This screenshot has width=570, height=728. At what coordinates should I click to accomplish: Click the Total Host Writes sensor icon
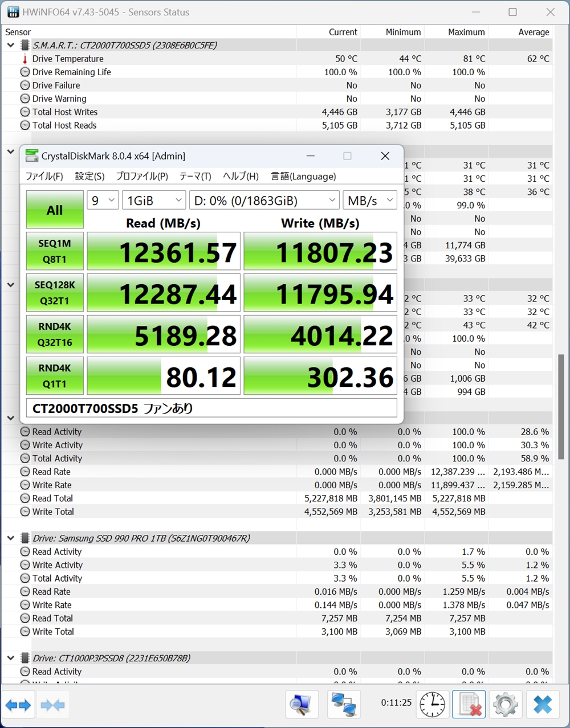point(25,112)
